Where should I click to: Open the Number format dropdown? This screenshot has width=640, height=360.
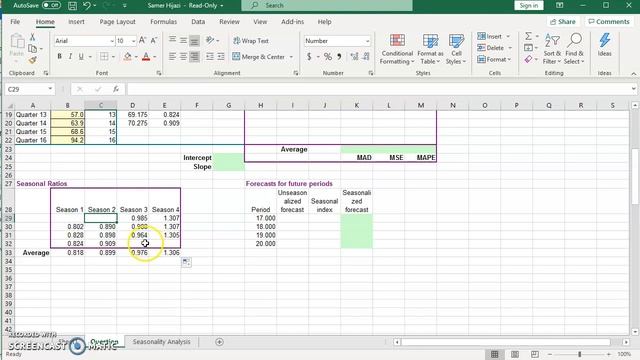(x=367, y=41)
